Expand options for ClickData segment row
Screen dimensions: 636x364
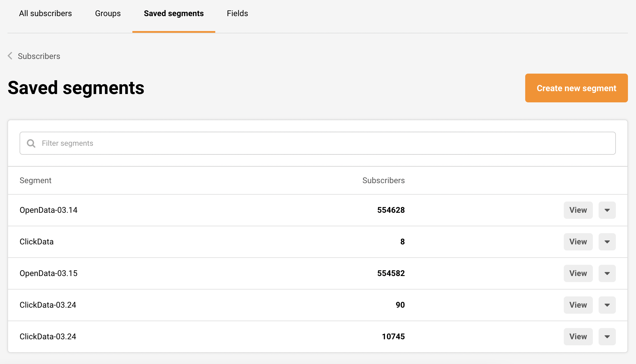coord(607,242)
